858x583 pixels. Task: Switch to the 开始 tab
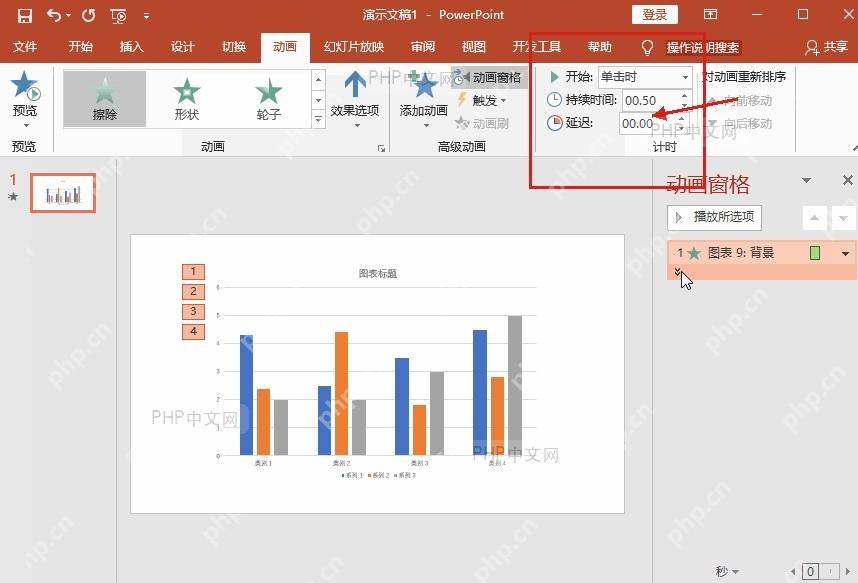(x=80, y=47)
